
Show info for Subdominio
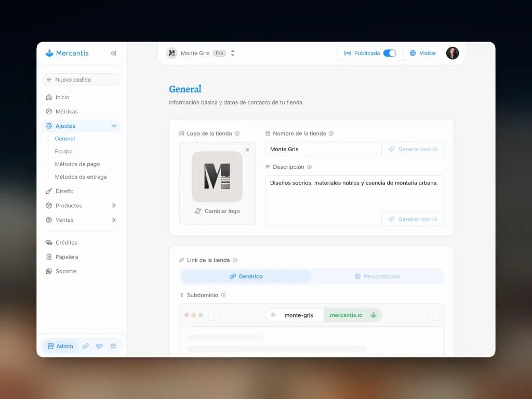coord(223,295)
